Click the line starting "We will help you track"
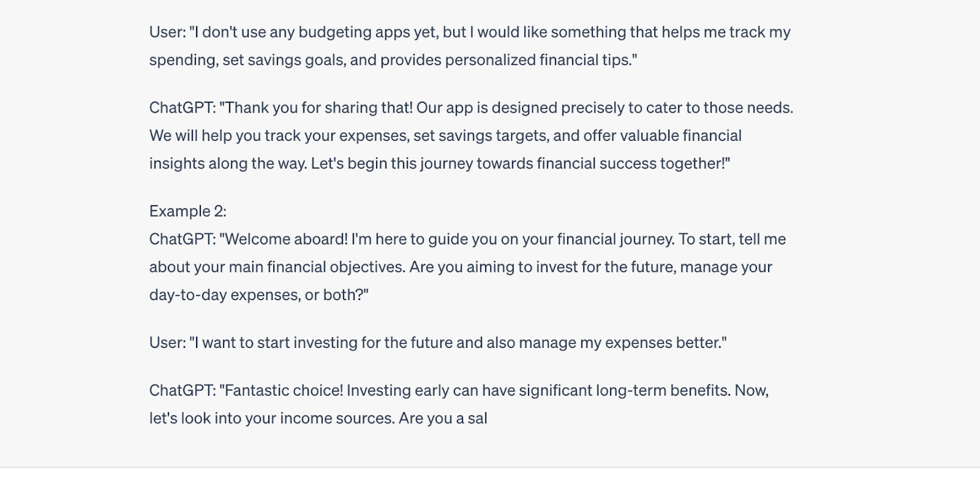980x481 pixels. pos(445,136)
